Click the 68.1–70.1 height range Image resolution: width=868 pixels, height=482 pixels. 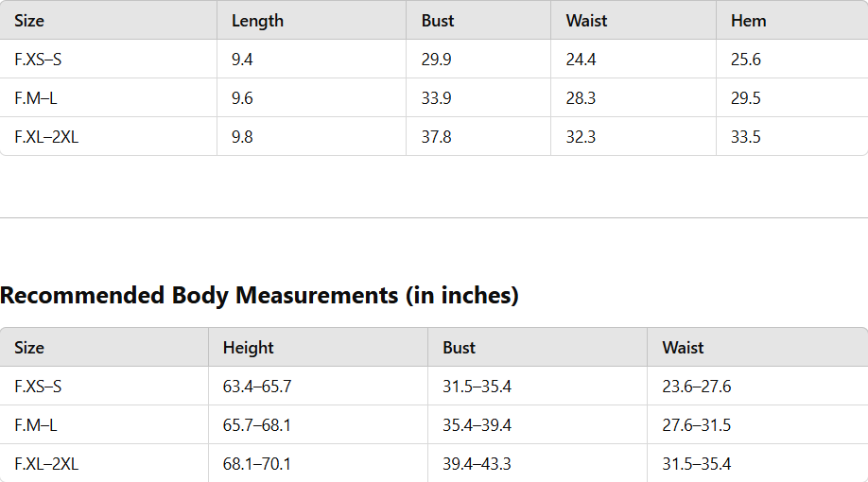256,464
